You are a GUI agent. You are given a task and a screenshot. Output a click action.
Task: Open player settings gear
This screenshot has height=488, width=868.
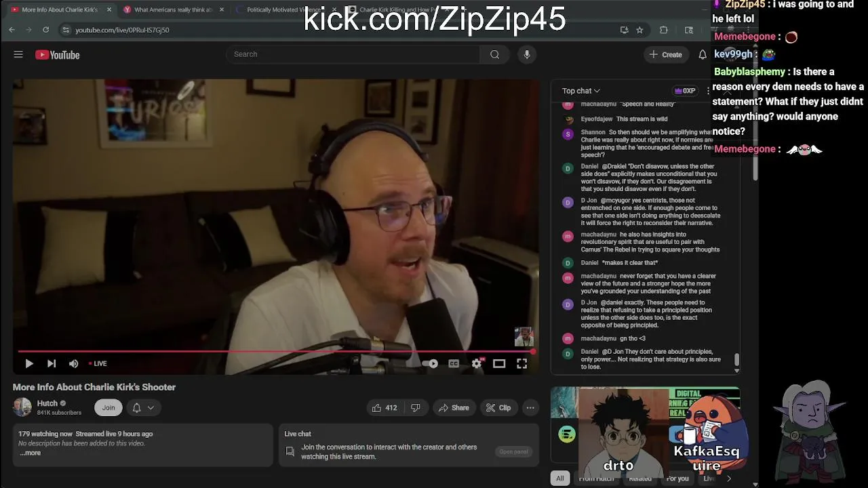(477, 363)
